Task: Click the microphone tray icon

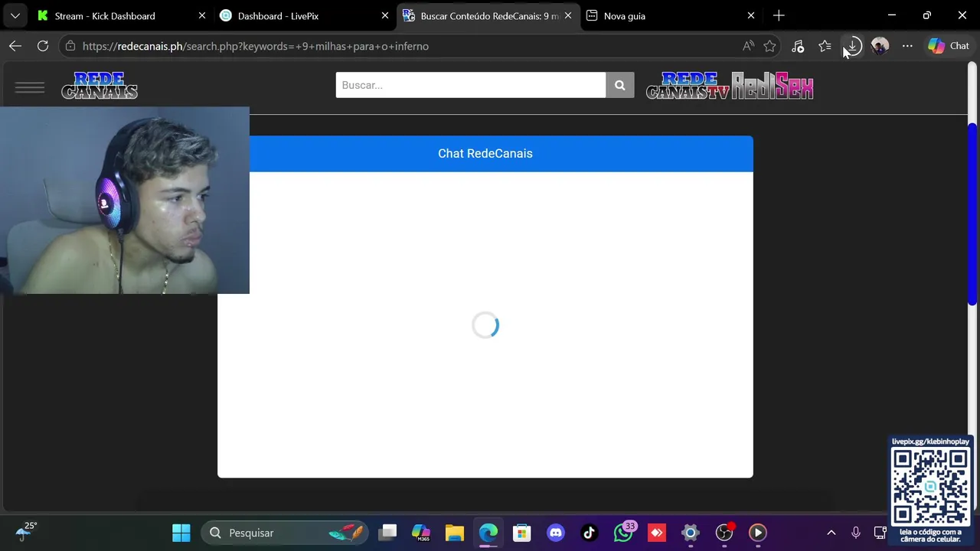Action: 856,533
